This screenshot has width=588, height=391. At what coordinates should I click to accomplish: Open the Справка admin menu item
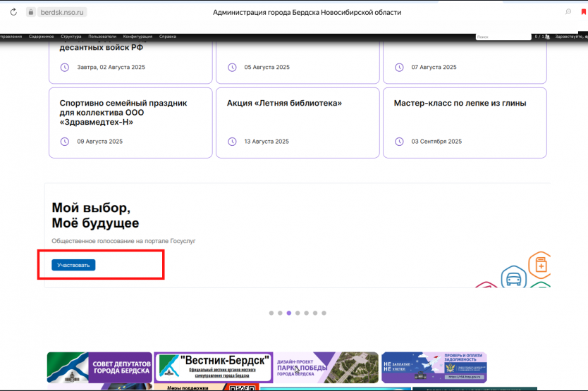(x=168, y=37)
